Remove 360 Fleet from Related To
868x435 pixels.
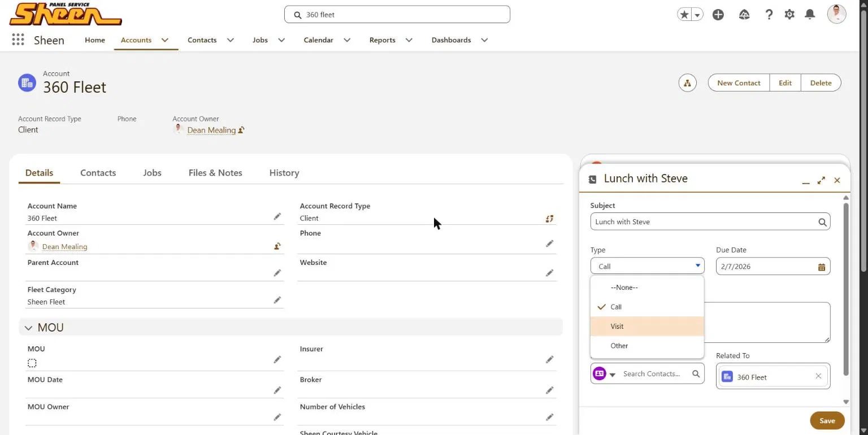pos(818,376)
